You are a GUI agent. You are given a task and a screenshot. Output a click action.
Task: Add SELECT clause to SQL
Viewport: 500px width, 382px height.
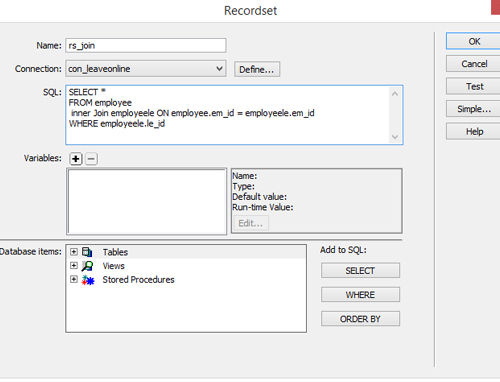click(x=360, y=270)
